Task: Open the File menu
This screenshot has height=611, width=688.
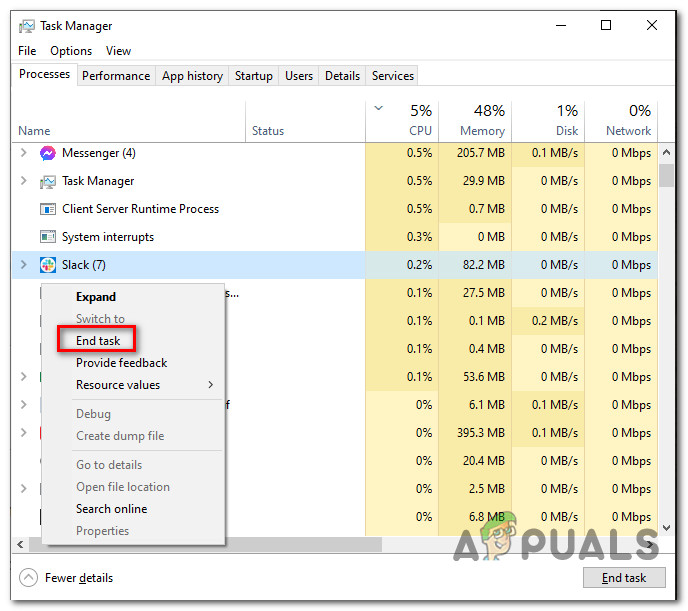Action: (x=27, y=51)
